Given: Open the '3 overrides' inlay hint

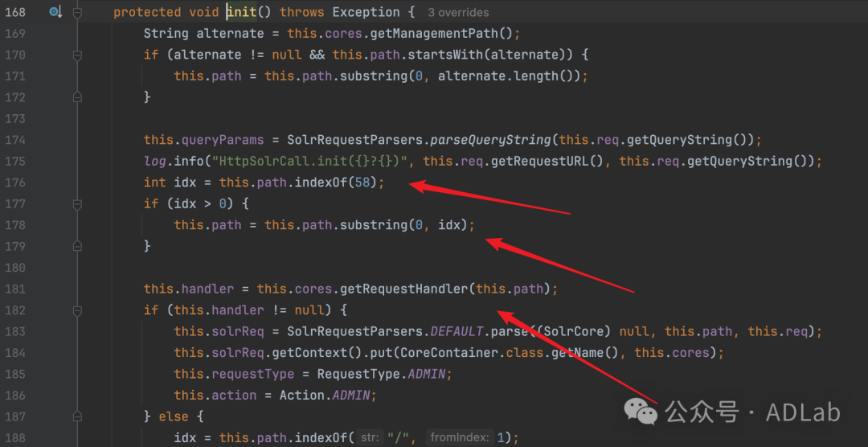Looking at the screenshot, I should coord(458,13).
